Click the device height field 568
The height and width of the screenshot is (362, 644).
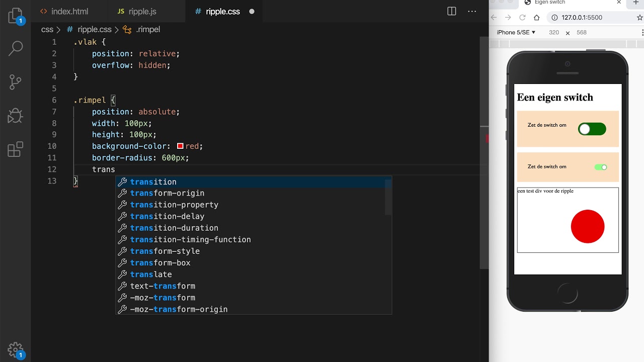click(x=582, y=32)
